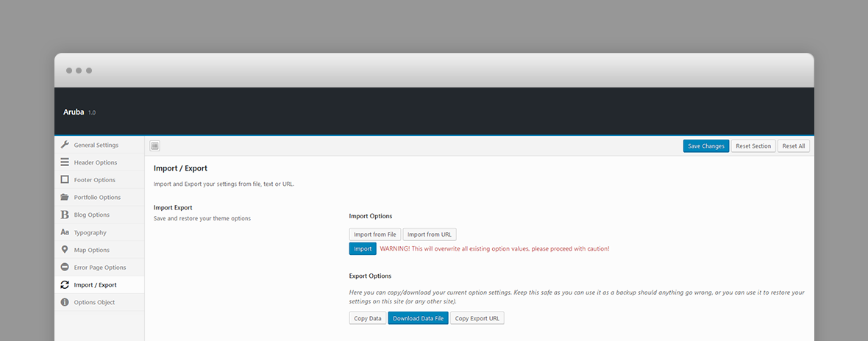868x341 pixels.
Task: Click the folder icon beside Portfolio Options
Action: (x=65, y=197)
